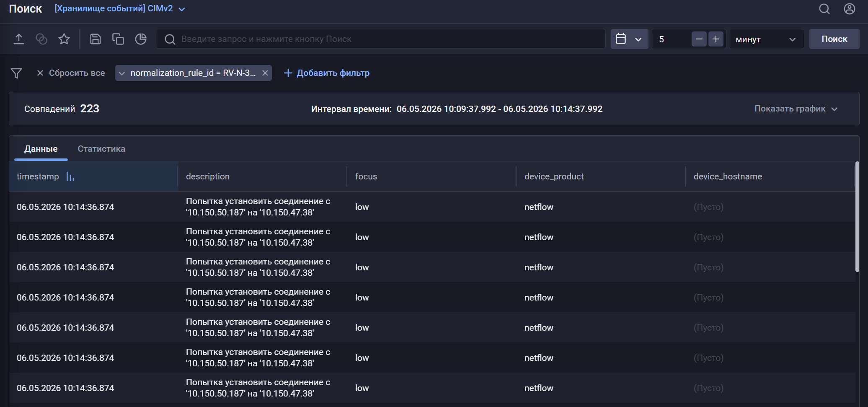Image resolution: width=868 pixels, height=407 pixels.
Task: Open the user profile icon
Action: pos(850,9)
